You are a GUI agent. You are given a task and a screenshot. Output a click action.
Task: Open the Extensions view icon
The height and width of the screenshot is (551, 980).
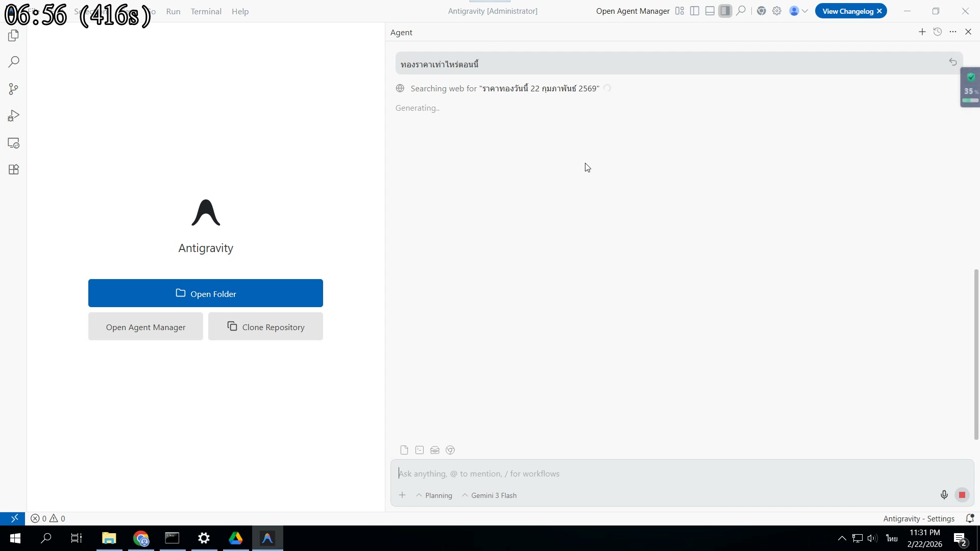point(14,170)
